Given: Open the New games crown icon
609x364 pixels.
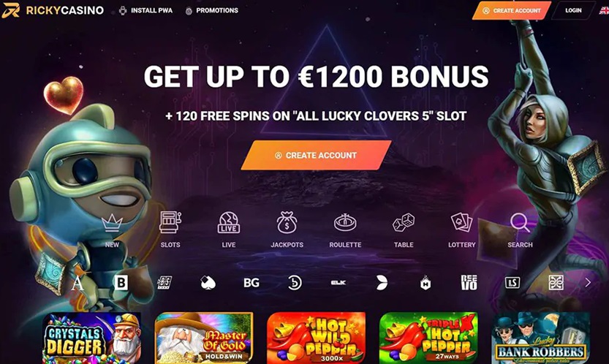Looking at the screenshot, I should [x=112, y=223].
